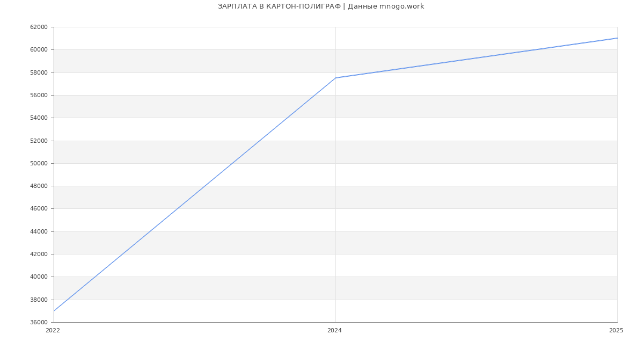Click the 2024 data point on the line
Viewport: 644px width, 349px height.
coord(335,78)
